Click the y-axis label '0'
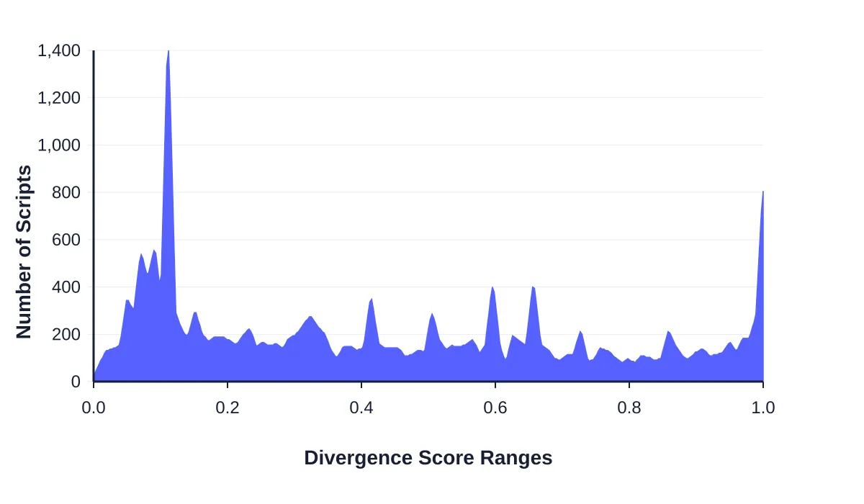Image resolution: width=864 pixels, height=504 pixels. [76, 382]
